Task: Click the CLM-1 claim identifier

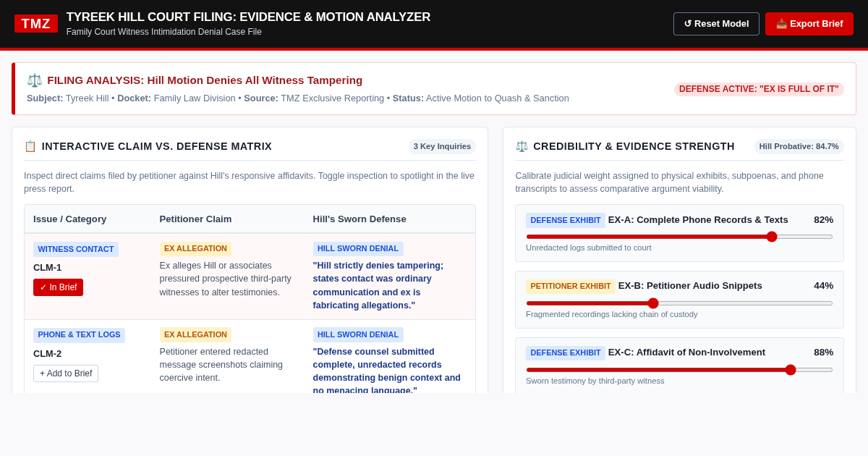Action: (48, 268)
